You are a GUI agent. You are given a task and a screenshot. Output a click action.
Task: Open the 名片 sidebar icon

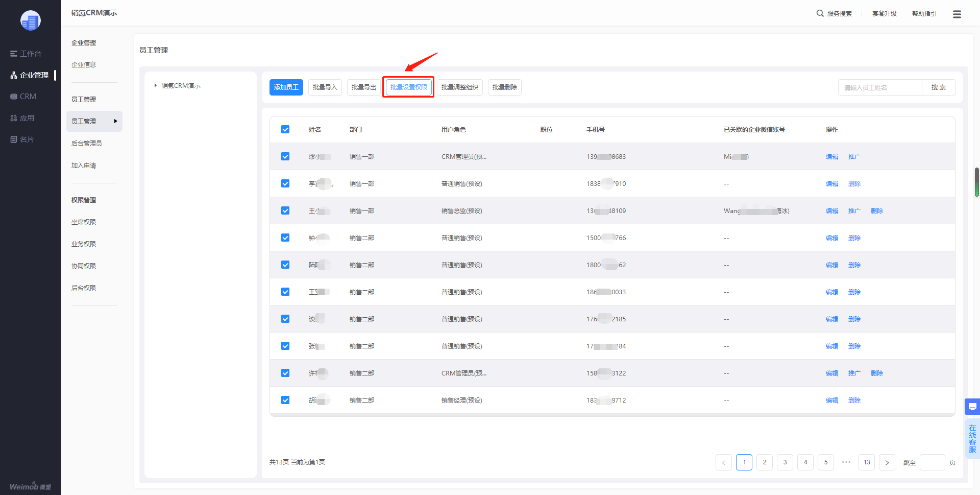(14, 139)
